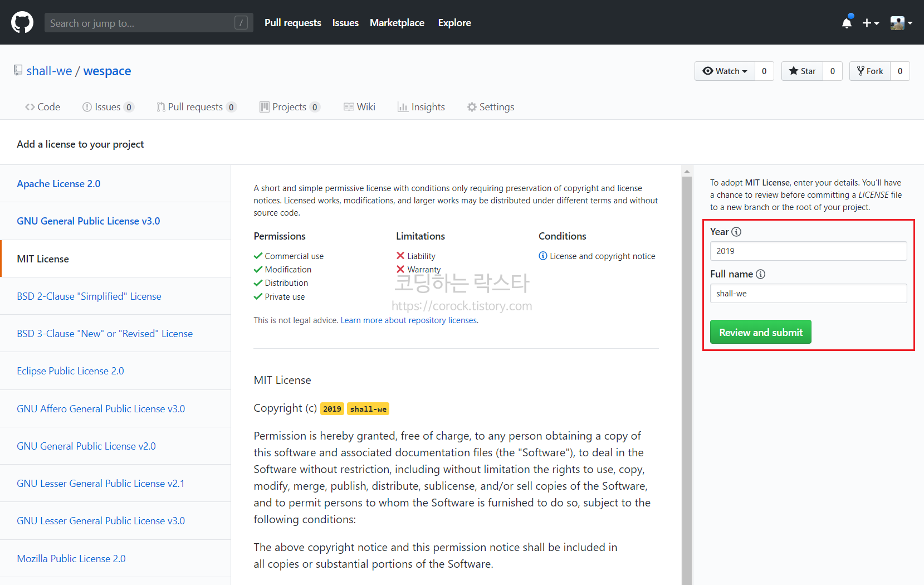Fork the wespace repository
Screen dimensions: 924x585
coord(870,71)
